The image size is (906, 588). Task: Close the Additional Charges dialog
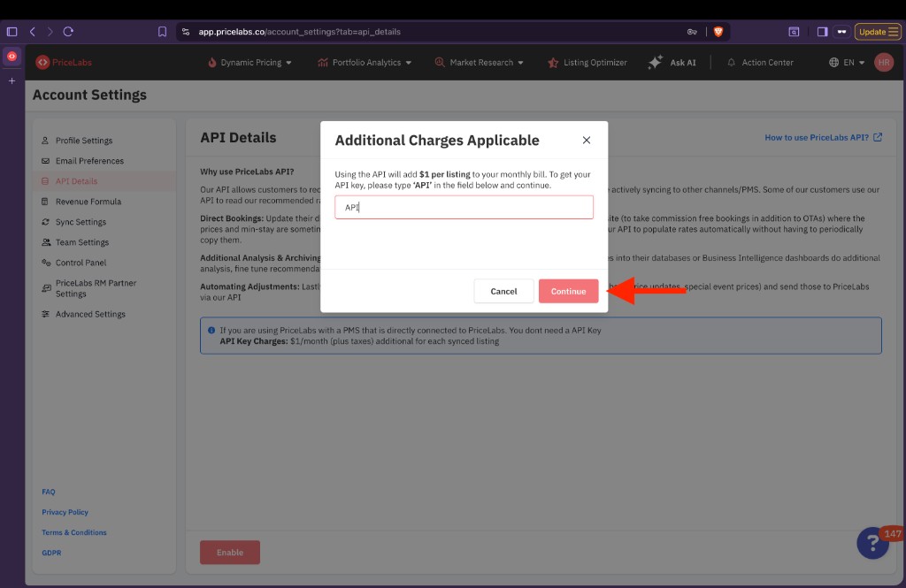(x=586, y=140)
